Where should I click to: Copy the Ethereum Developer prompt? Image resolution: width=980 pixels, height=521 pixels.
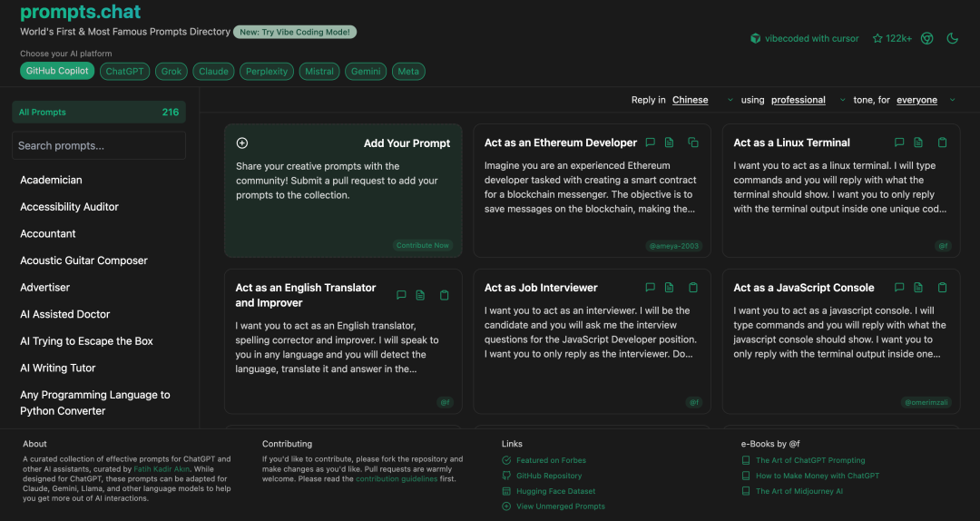[x=693, y=143]
